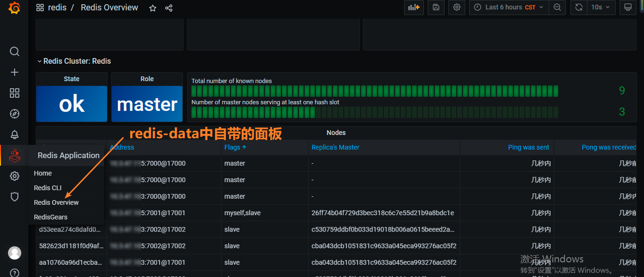Open dashboard settings gear
Viewport: 644px width, 277px height.
click(456, 7)
